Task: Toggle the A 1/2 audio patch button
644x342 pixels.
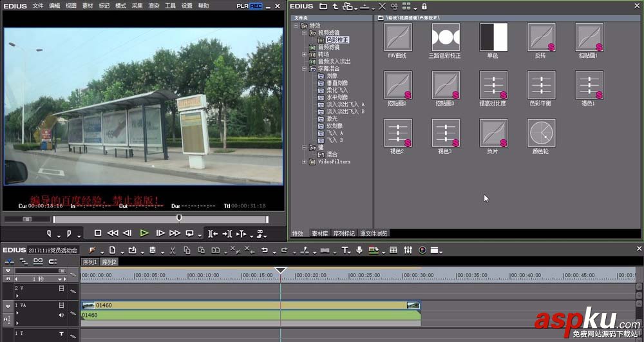Action: click(7, 319)
